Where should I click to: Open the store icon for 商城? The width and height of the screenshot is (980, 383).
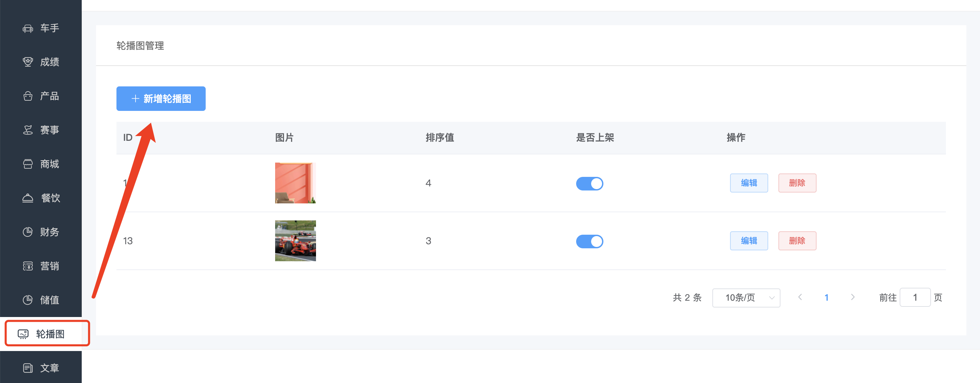[x=28, y=164]
